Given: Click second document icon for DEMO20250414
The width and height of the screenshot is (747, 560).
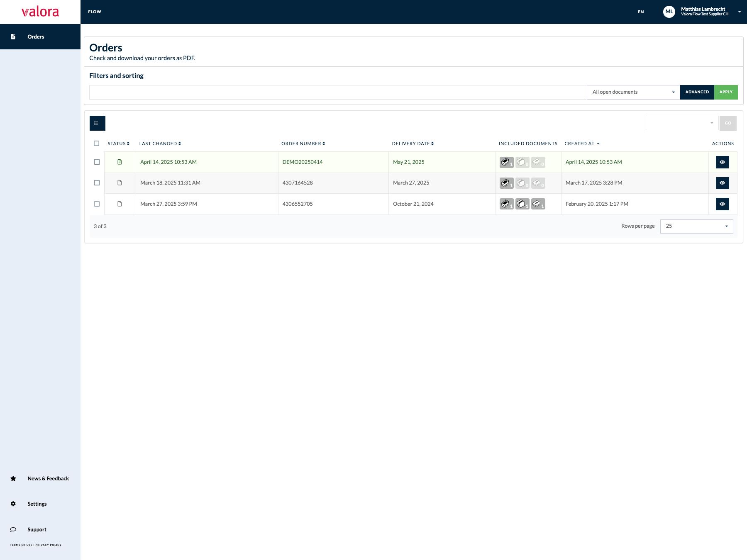Looking at the screenshot, I should tap(522, 162).
